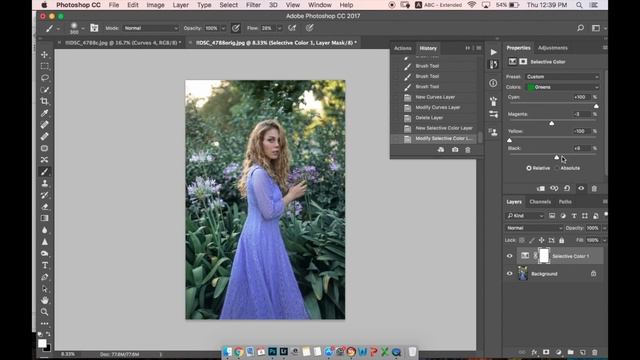Select the Move tool

(x=45, y=54)
